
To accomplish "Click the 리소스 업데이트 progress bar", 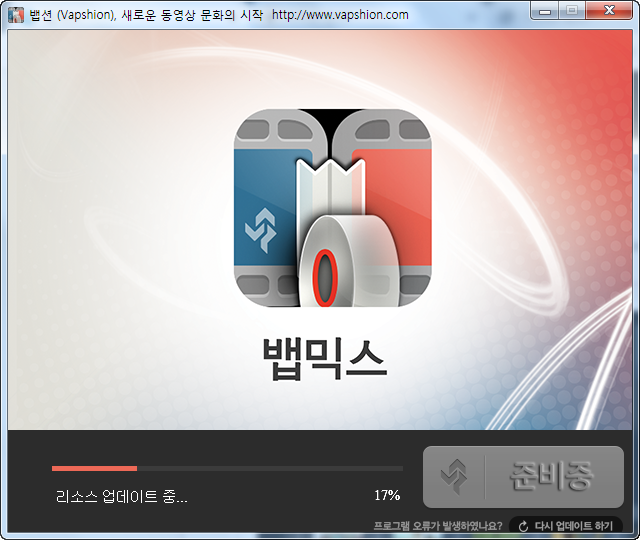I will tap(227, 469).
